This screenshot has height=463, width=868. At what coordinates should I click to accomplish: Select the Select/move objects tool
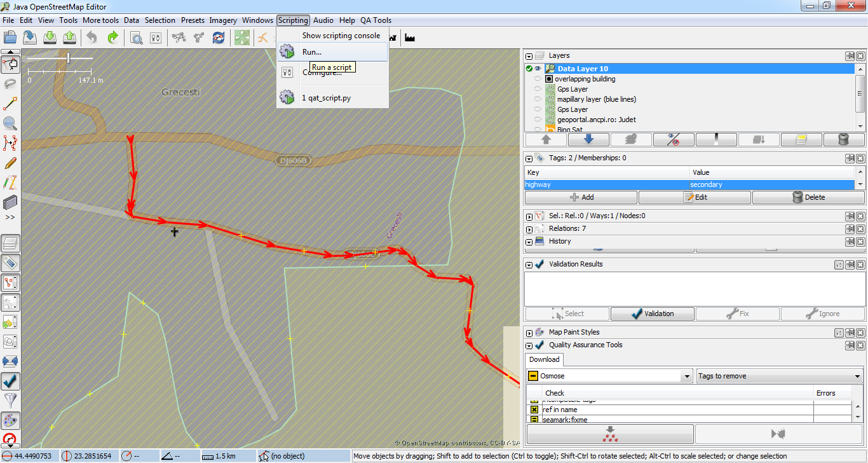point(10,64)
